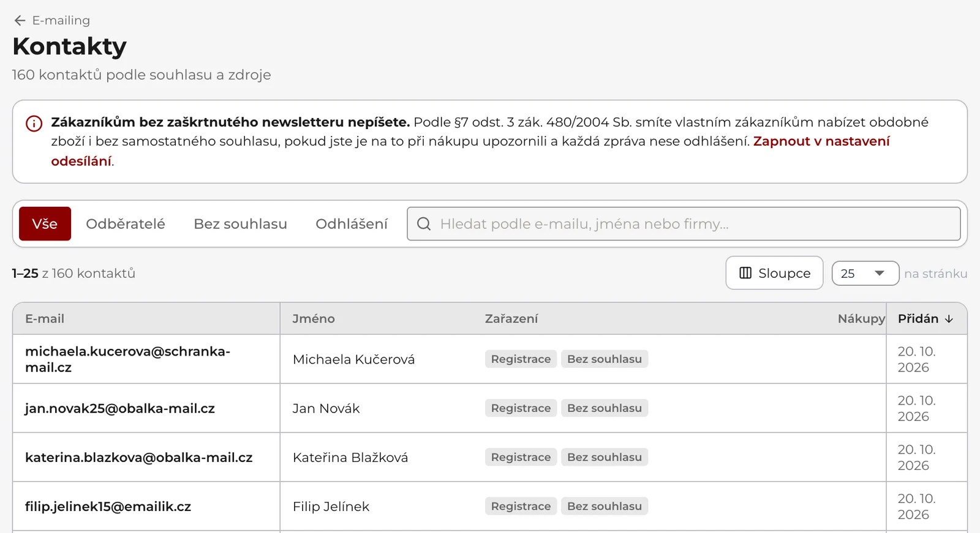Click the added date in Michaela Kučerová row
Viewport: 980px width, 533px height.
[x=917, y=359]
